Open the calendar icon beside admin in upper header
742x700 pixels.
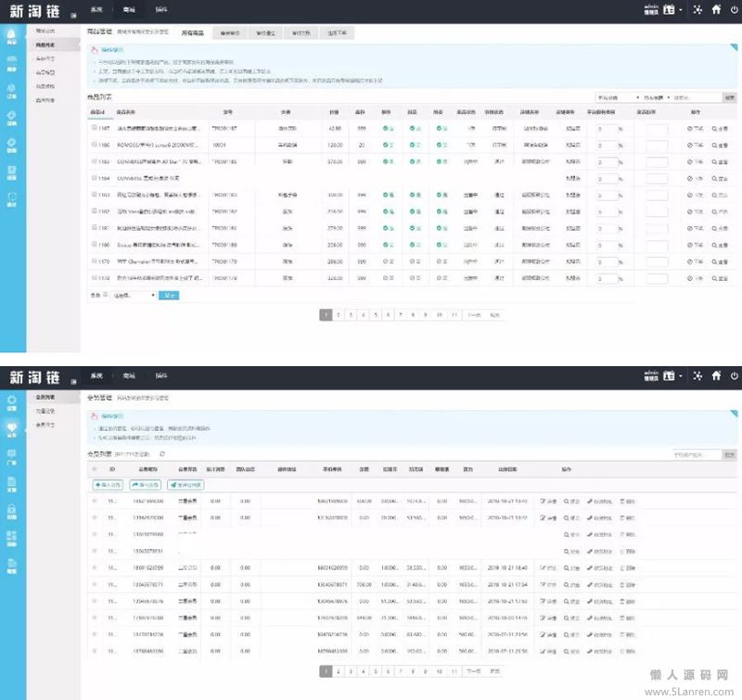click(669, 10)
